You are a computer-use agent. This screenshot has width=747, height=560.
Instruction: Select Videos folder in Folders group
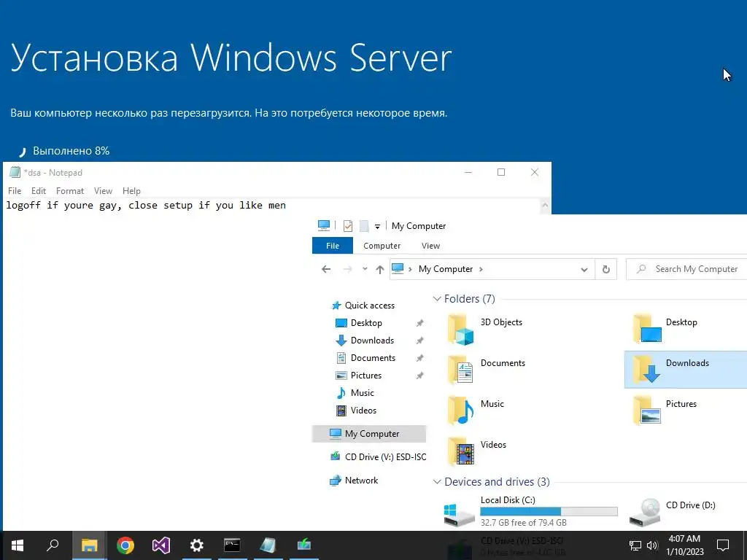coord(477,451)
